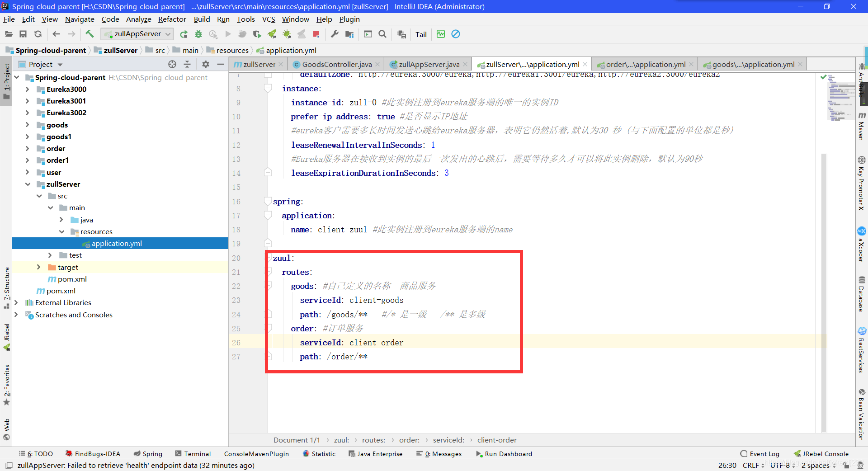
Task: Select zullServer pom.xml in the tree
Action: (x=72, y=279)
